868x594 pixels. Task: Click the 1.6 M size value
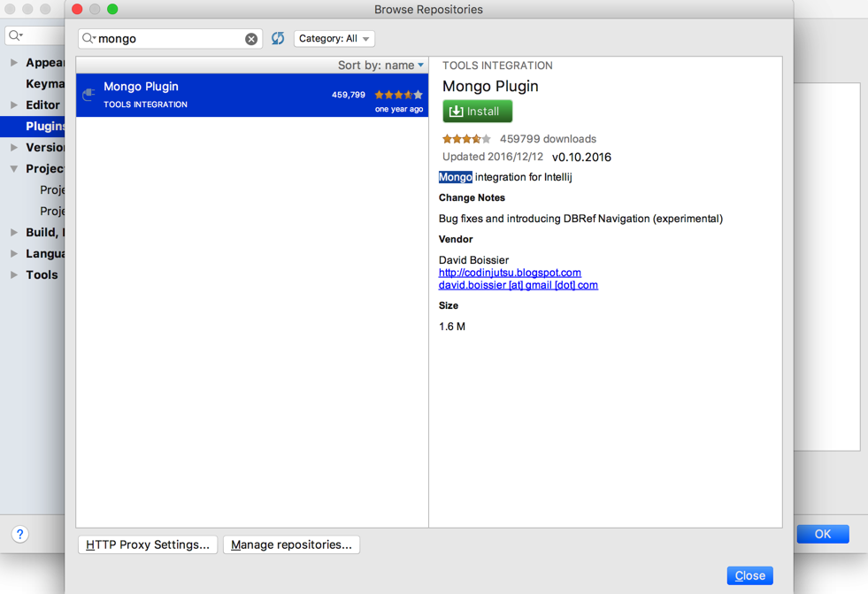point(452,327)
